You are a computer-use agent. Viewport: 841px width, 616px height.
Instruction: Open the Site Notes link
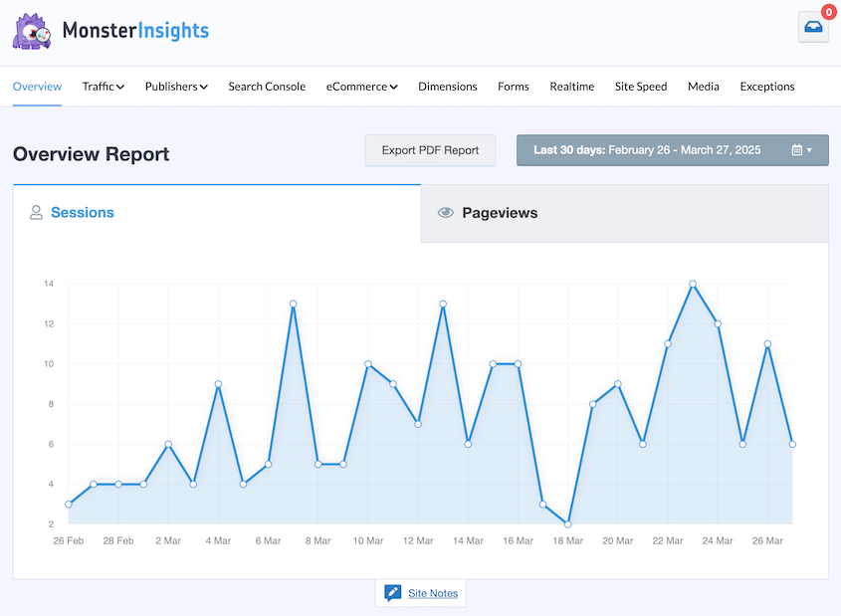coord(433,593)
